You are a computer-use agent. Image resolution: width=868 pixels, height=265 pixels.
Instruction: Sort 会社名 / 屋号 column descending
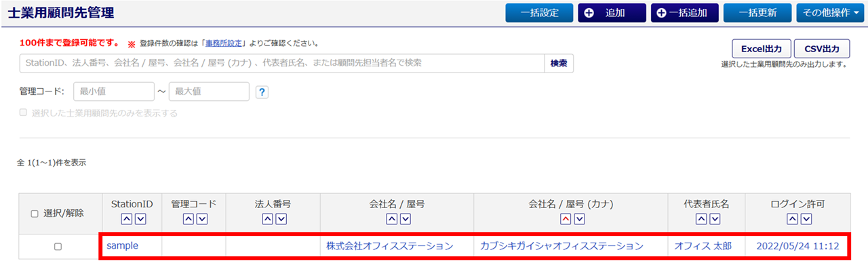pos(405,219)
